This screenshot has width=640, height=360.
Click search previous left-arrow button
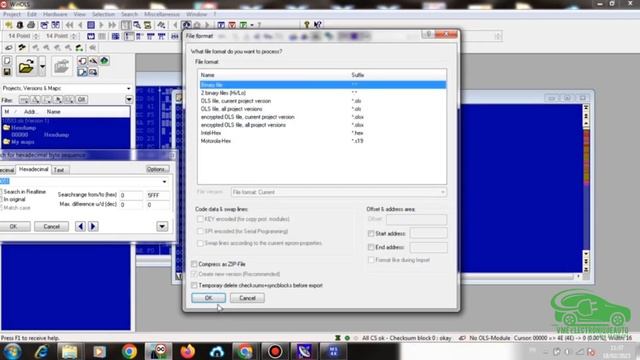80,226
